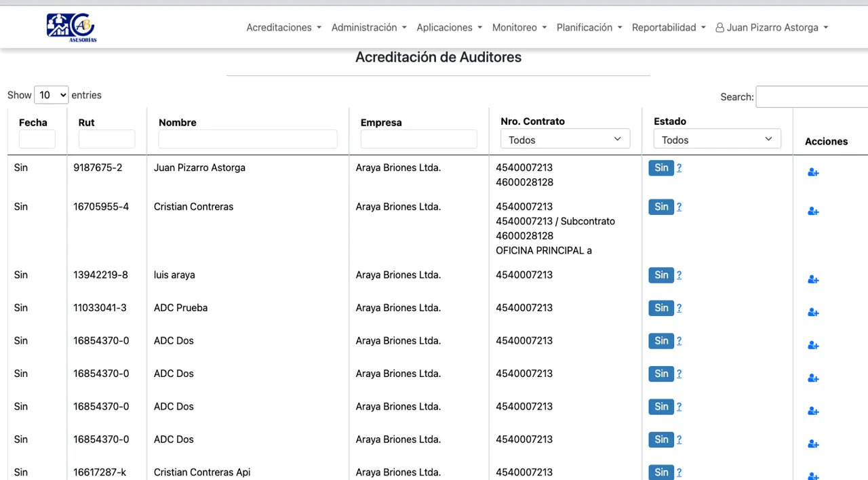Click add-user icon in ADC Prueba row
The image size is (868, 480).
813,313
